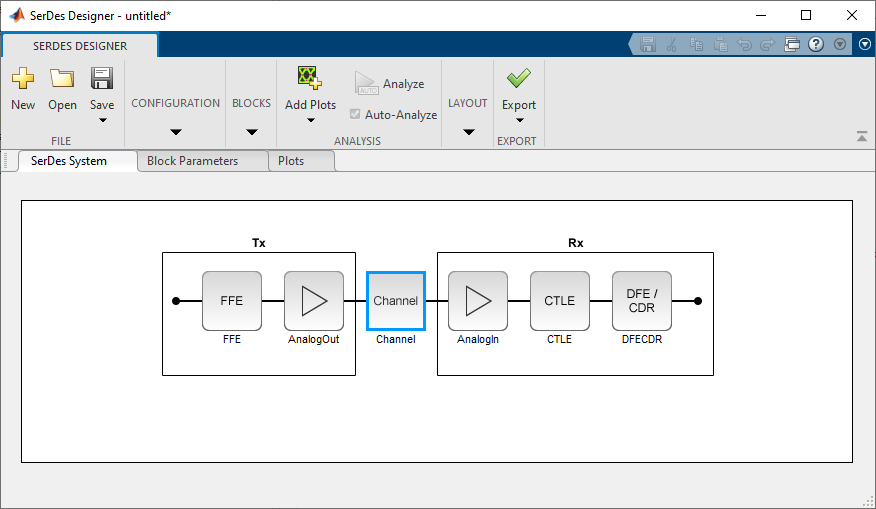
Task: Select the CTLE block in Rx
Action: 560,300
